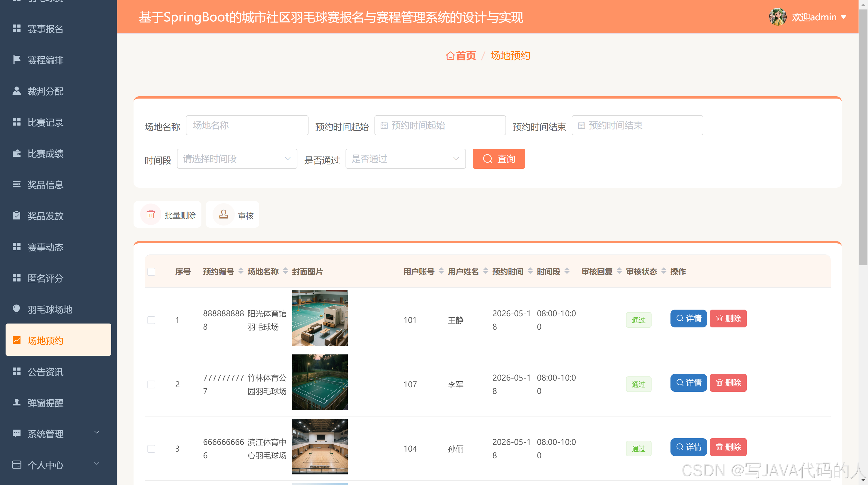Image resolution: width=868 pixels, height=485 pixels.
Task: Expand 个人中心 submenu chevron
Action: (97, 463)
